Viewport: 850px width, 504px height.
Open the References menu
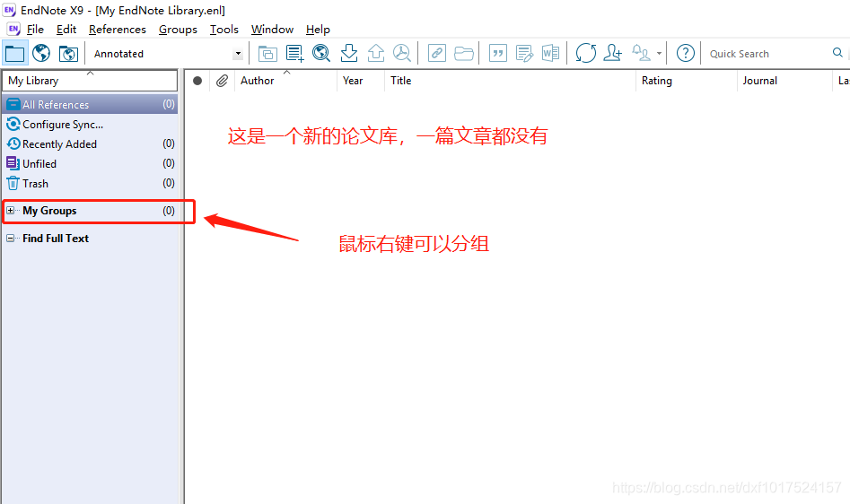coord(117,30)
